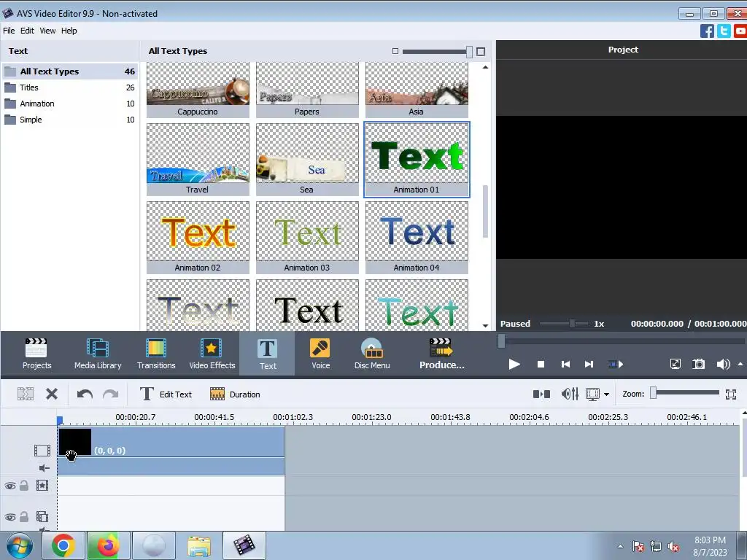Image resolution: width=747 pixels, height=560 pixels.
Task: Open the Disc Menu section
Action: point(372,354)
